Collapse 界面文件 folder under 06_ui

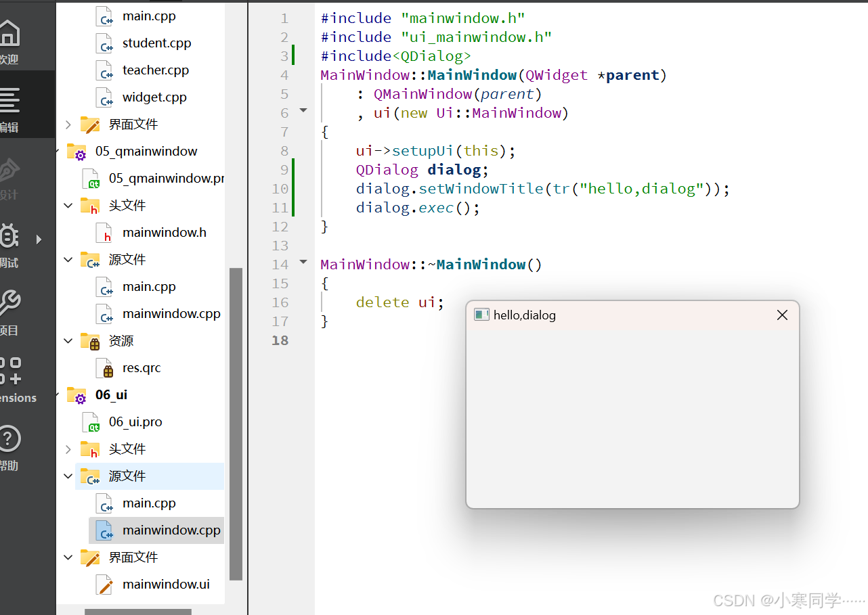68,557
